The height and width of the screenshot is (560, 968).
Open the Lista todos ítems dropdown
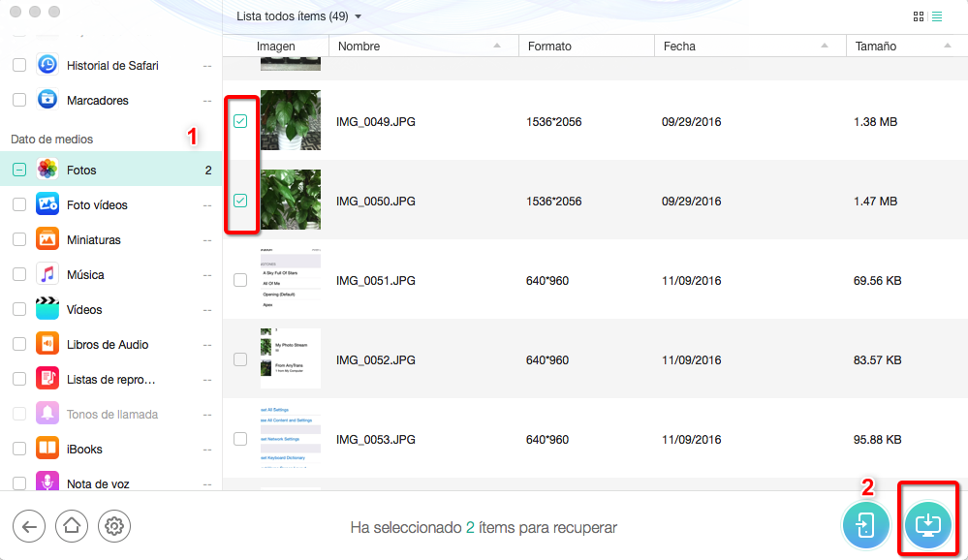pyautogui.click(x=299, y=16)
